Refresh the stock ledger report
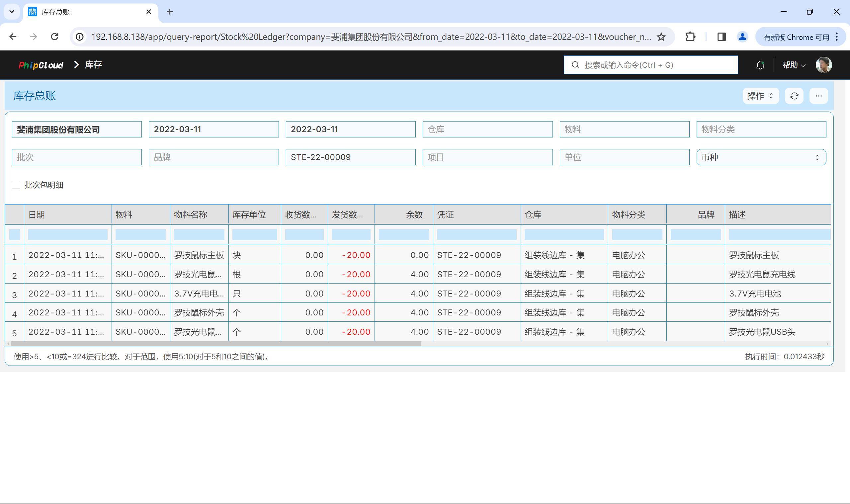 [794, 96]
